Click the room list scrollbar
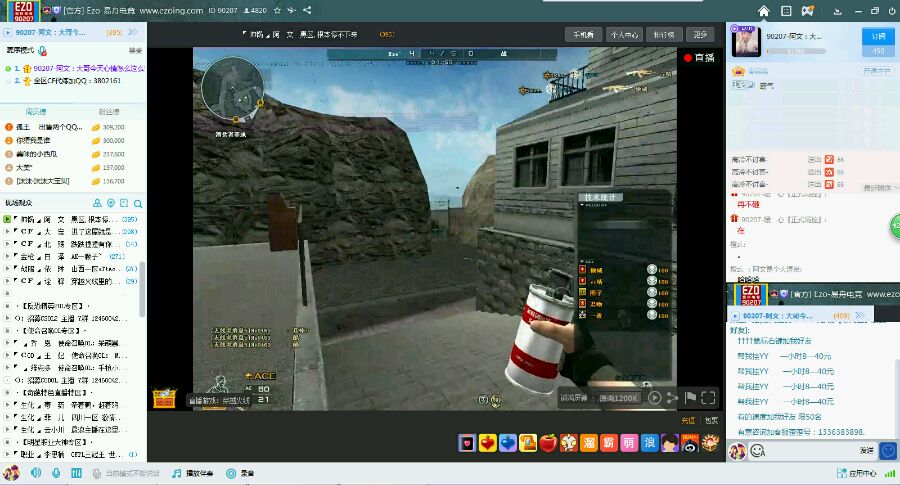This screenshot has width=900, height=485. (x=142, y=290)
